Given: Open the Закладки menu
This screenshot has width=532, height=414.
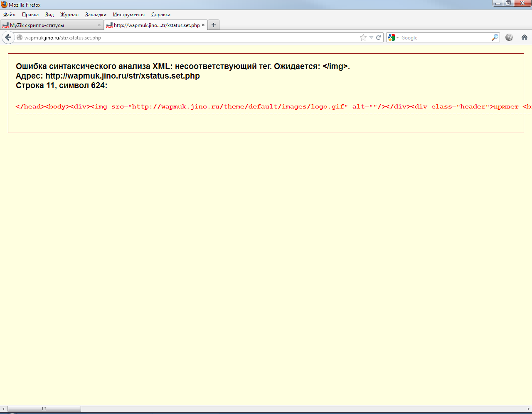Looking at the screenshot, I should click(96, 15).
